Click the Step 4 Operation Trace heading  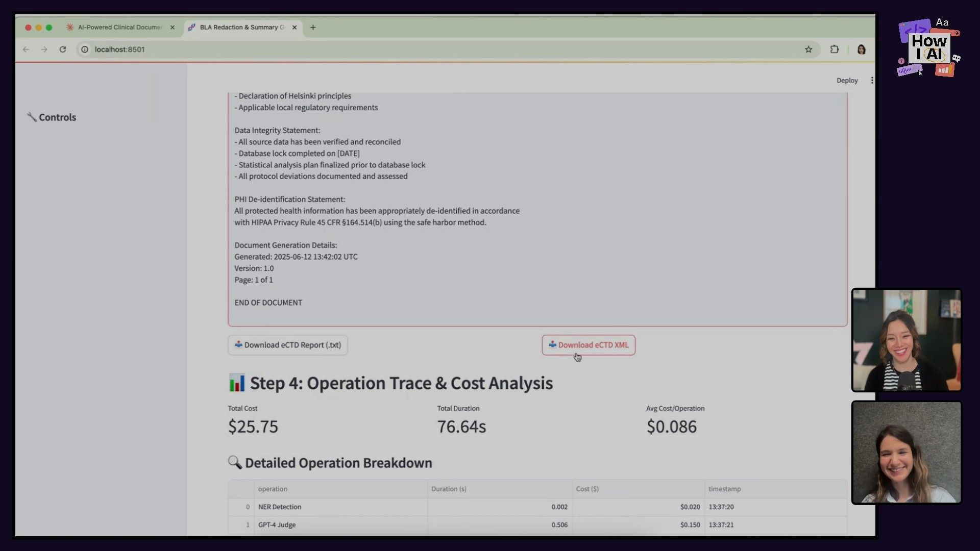coord(401,383)
